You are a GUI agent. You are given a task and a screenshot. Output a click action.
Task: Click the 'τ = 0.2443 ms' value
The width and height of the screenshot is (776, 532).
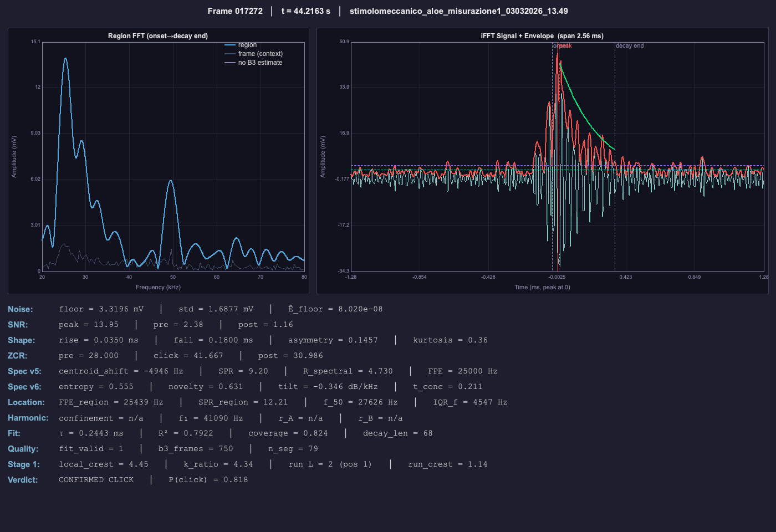click(91, 433)
